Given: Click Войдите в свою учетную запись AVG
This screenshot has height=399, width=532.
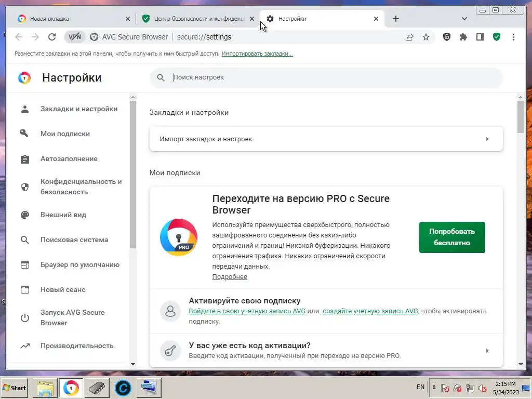Looking at the screenshot, I should [x=247, y=311].
